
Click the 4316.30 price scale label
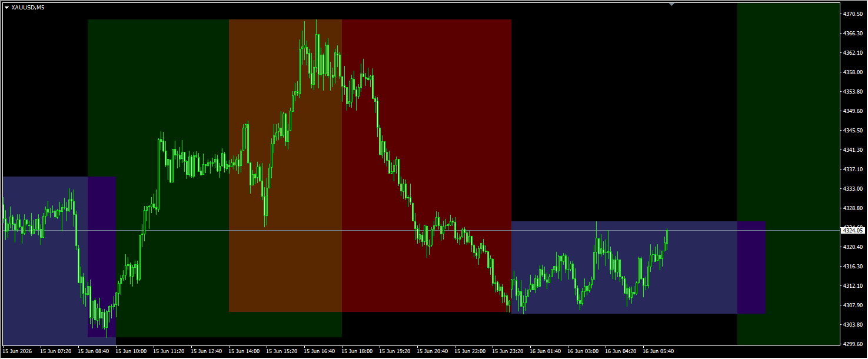pos(852,266)
